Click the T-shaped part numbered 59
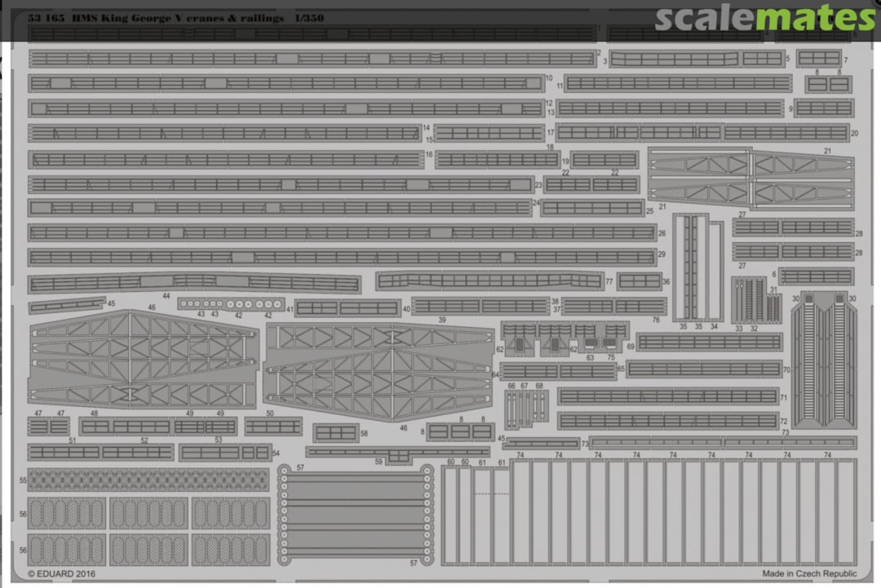 pyautogui.click(x=397, y=453)
